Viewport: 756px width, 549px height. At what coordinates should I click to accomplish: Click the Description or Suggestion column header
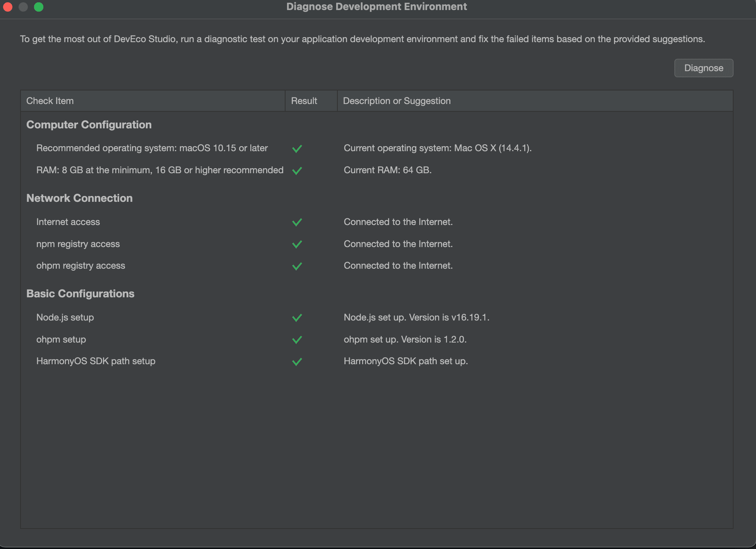535,101
